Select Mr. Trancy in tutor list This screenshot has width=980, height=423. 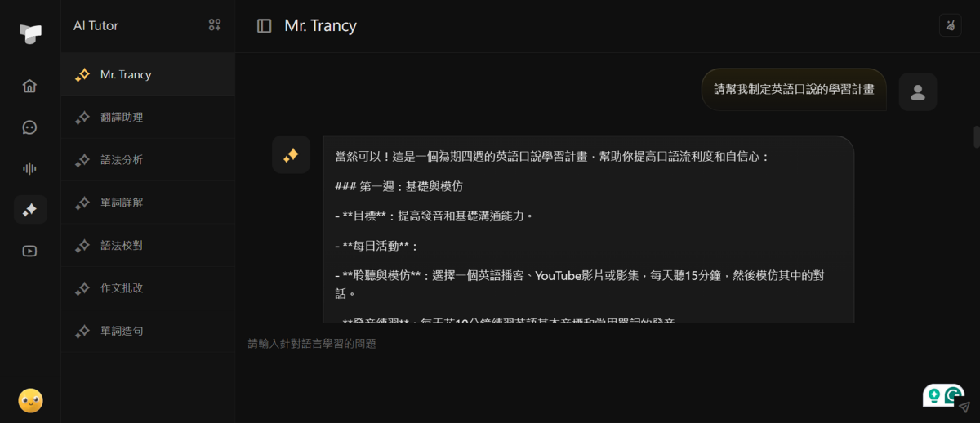coord(148,74)
